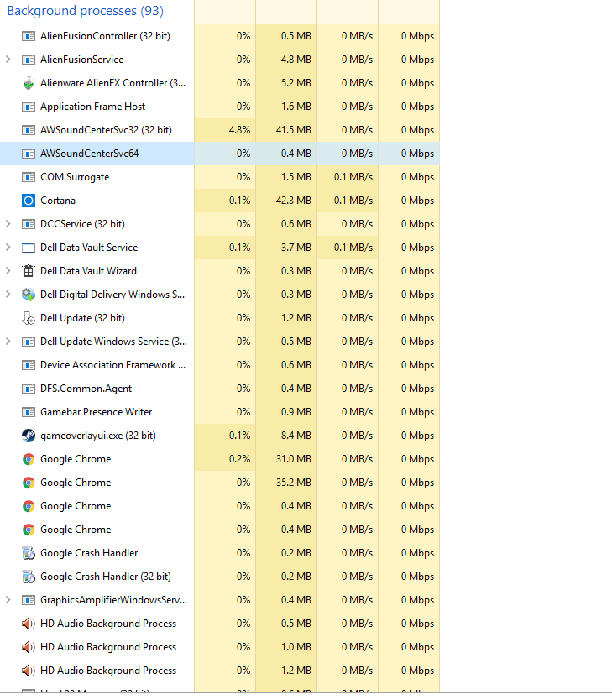Viewport: 612px width, 700px height.
Task: Select the Device Association Framework name
Action: click(113, 365)
